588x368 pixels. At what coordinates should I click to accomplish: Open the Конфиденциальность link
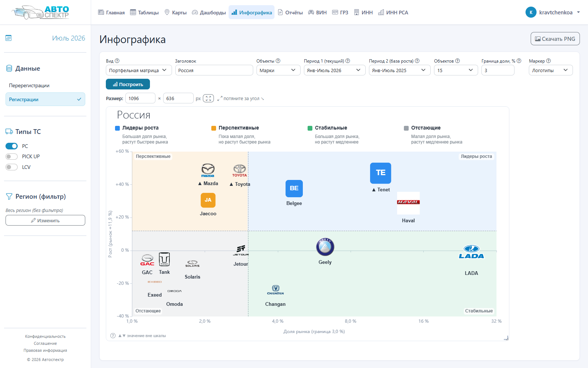tap(45, 336)
